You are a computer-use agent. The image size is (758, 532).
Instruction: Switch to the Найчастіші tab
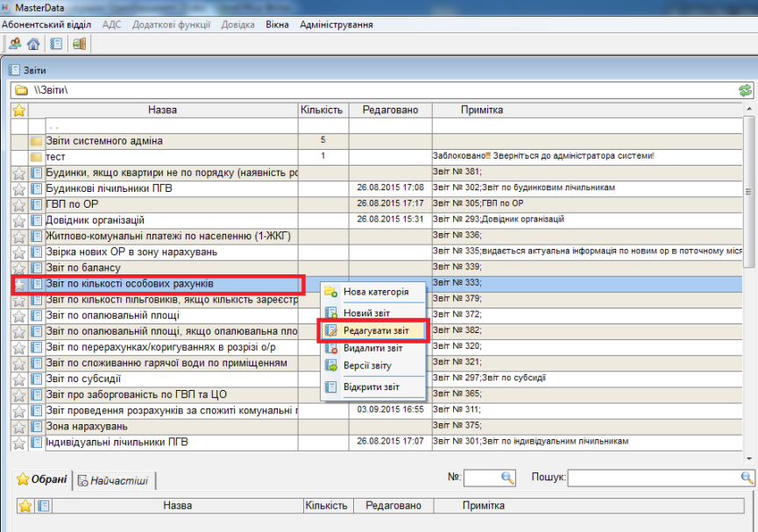click(x=114, y=479)
